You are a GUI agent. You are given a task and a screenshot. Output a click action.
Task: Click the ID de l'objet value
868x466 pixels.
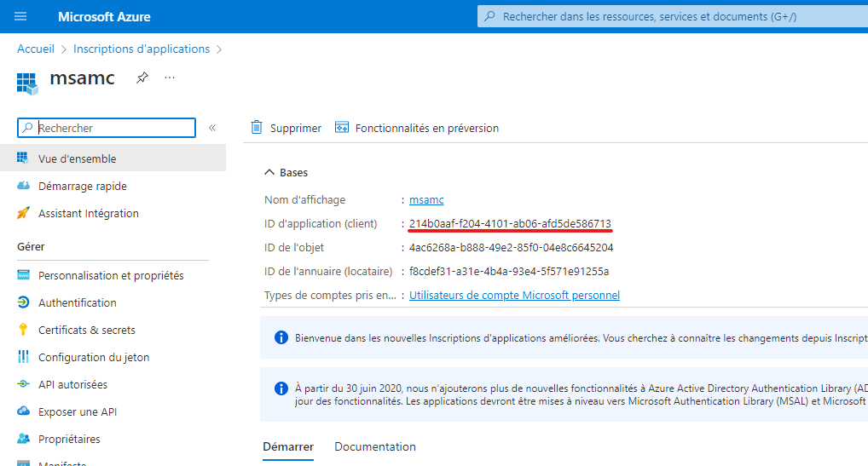511,247
